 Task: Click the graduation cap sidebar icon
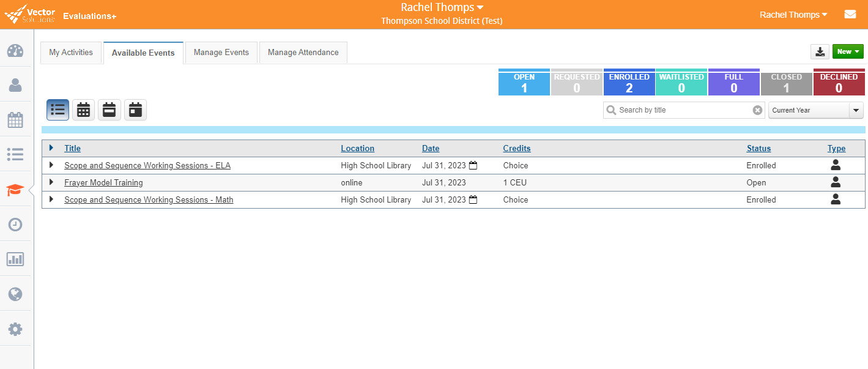point(15,190)
